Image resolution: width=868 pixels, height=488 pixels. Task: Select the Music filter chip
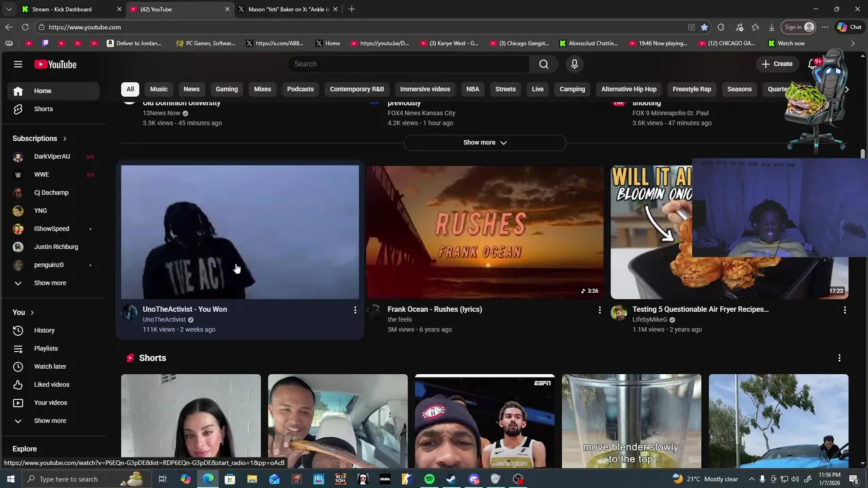click(x=159, y=89)
